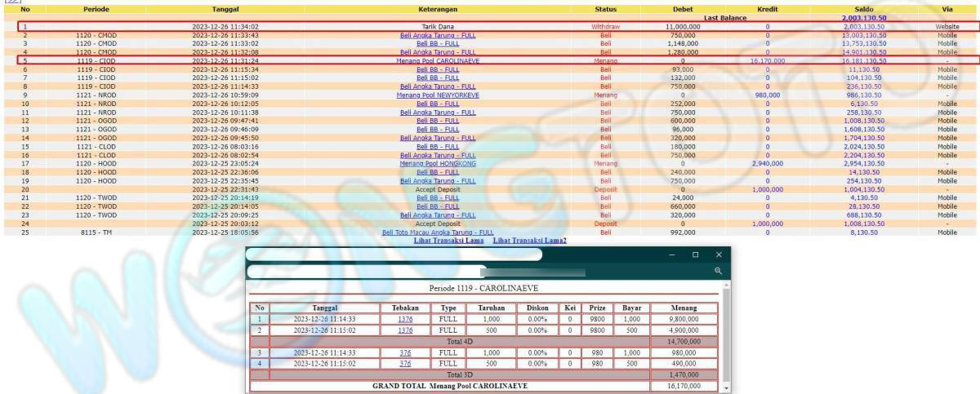Image resolution: width=980 pixels, height=394 pixels.
Task: Click Beli Angka Tarung - FULL in row 2
Action: [438, 35]
